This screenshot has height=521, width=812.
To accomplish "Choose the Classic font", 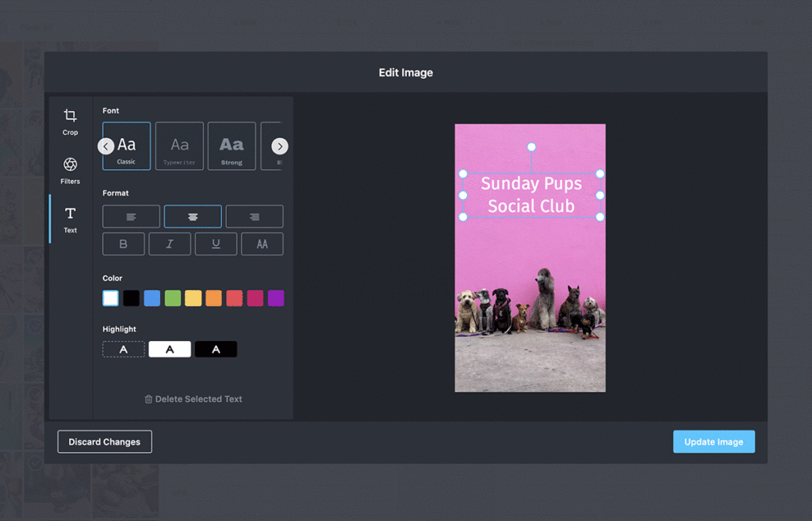I will pyautogui.click(x=126, y=146).
